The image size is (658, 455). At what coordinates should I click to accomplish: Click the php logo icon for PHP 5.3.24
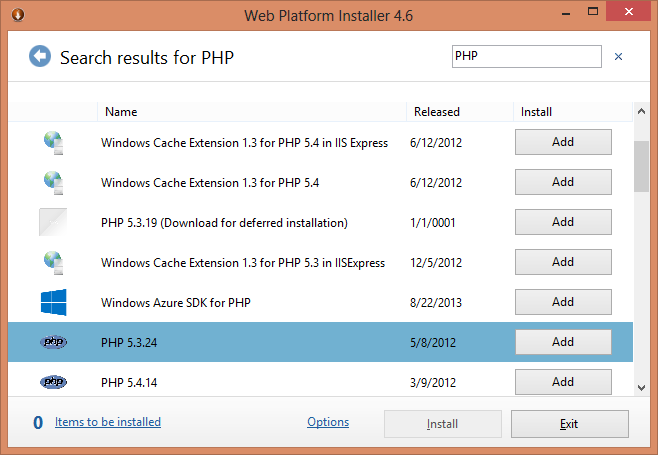53,342
